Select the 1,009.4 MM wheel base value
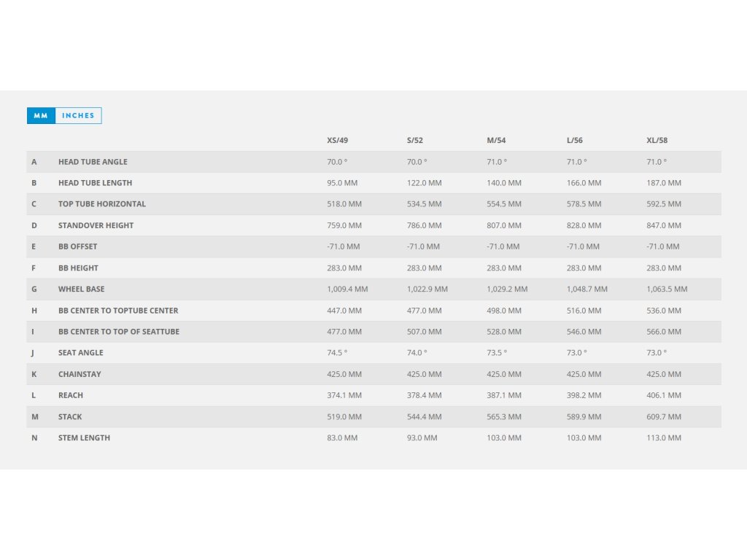This screenshot has width=747, height=560. [x=347, y=289]
